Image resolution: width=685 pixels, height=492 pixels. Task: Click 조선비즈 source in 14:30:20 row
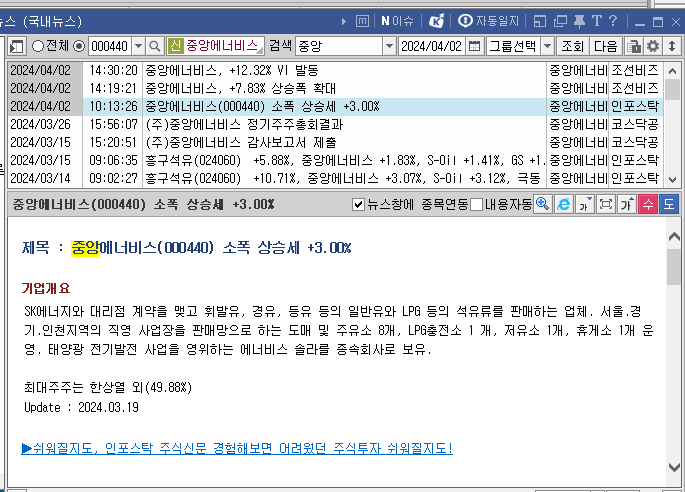click(635, 70)
